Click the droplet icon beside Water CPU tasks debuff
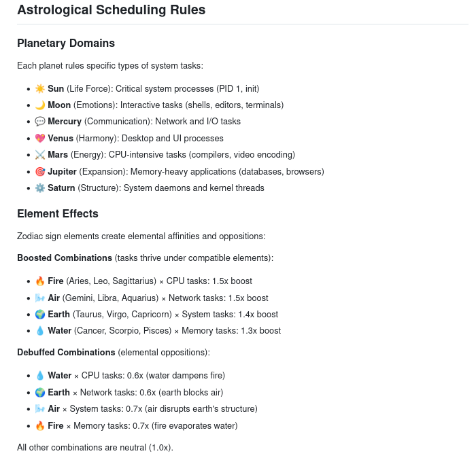This screenshot has height=460, width=476. (x=39, y=375)
